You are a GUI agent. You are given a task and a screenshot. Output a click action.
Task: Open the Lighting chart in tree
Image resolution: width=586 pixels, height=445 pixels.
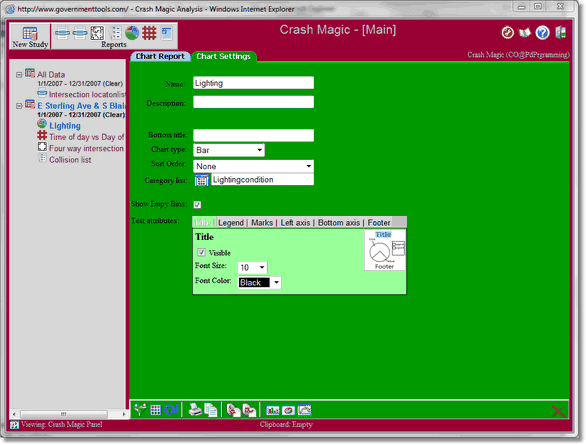click(x=65, y=126)
